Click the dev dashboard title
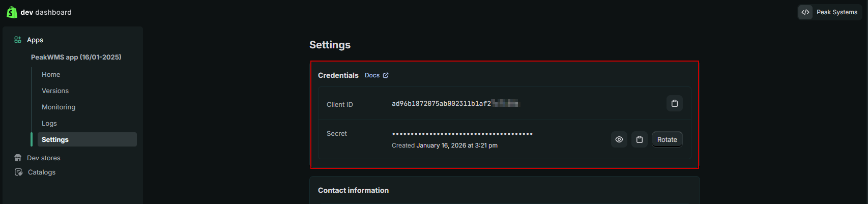The height and width of the screenshot is (204, 868). [x=46, y=12]
